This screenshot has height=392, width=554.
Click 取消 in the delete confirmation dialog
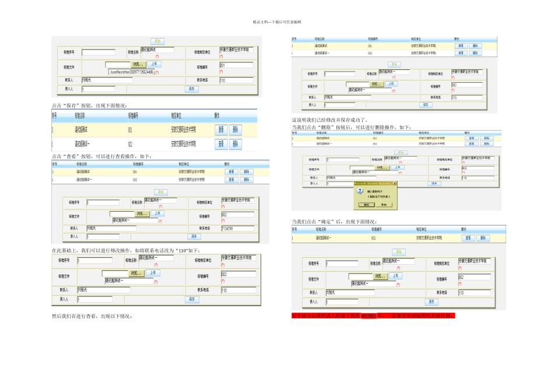pos(384,205)
